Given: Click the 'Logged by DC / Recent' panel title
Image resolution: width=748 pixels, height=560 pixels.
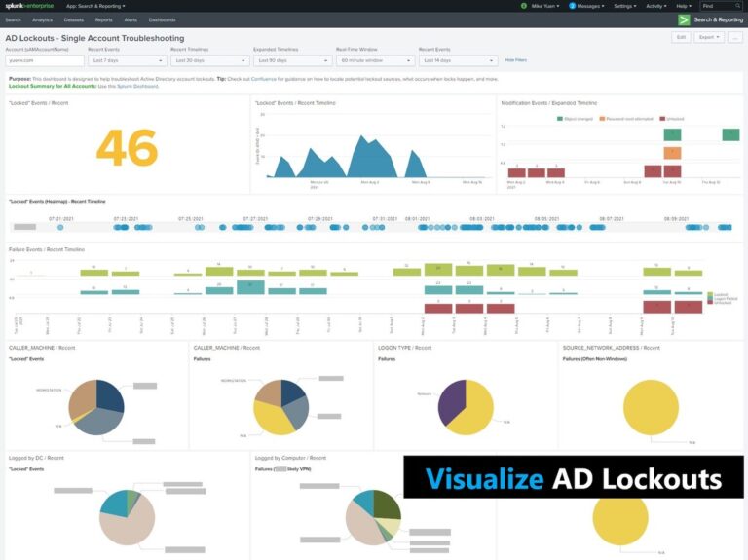Looking at the screenshot, I should tap(36, 458).
